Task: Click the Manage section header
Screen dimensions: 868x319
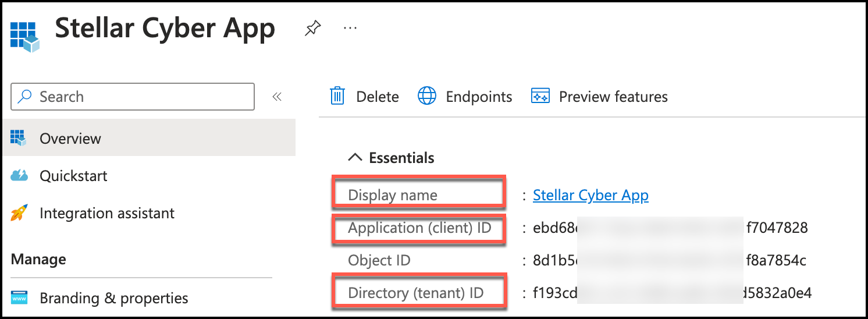Action: coord(38,259)
